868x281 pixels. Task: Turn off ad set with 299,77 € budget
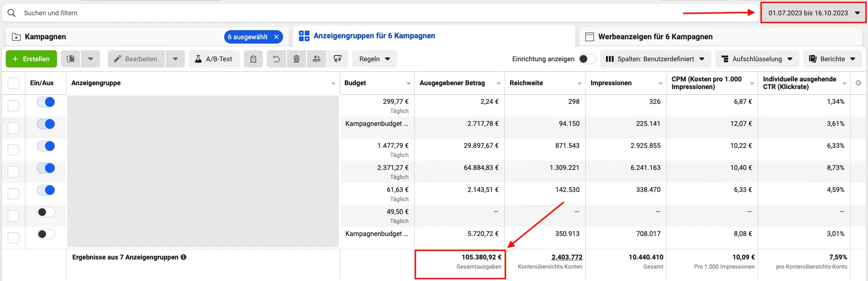[46, 102]
